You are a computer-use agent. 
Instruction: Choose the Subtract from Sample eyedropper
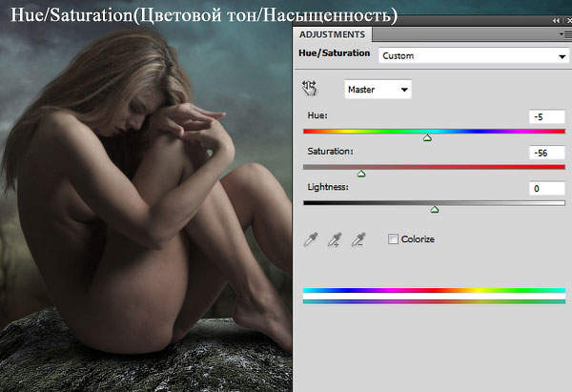tap(358, 239)
